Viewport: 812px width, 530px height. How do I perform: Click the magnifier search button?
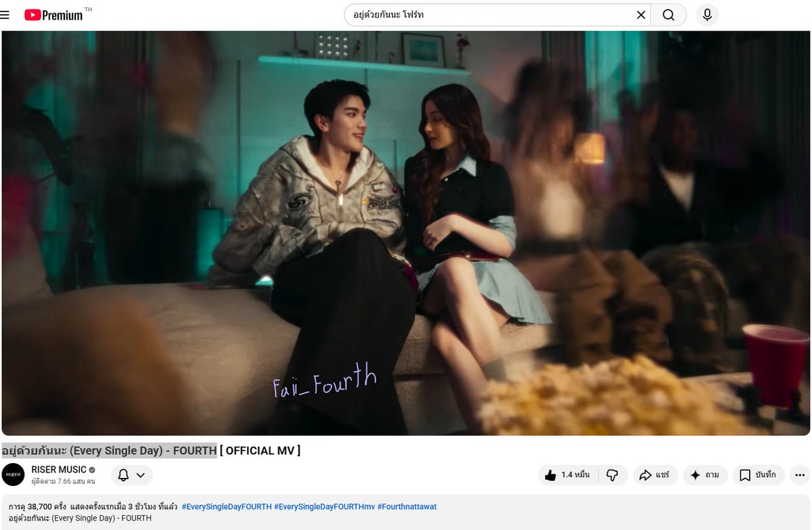669,15
